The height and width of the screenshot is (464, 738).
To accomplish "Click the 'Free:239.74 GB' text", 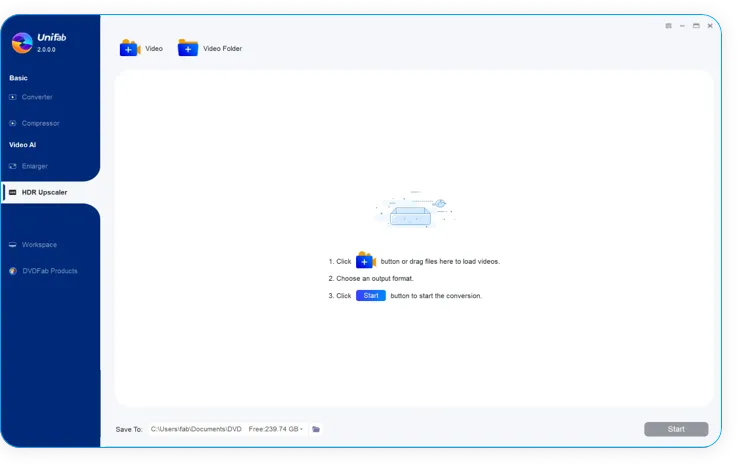I will tap(273, 429).
